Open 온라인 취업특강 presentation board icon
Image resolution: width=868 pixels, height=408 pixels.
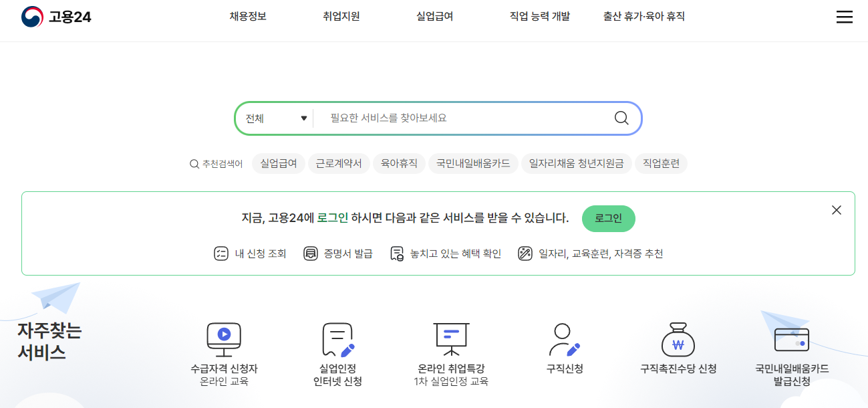451,339
